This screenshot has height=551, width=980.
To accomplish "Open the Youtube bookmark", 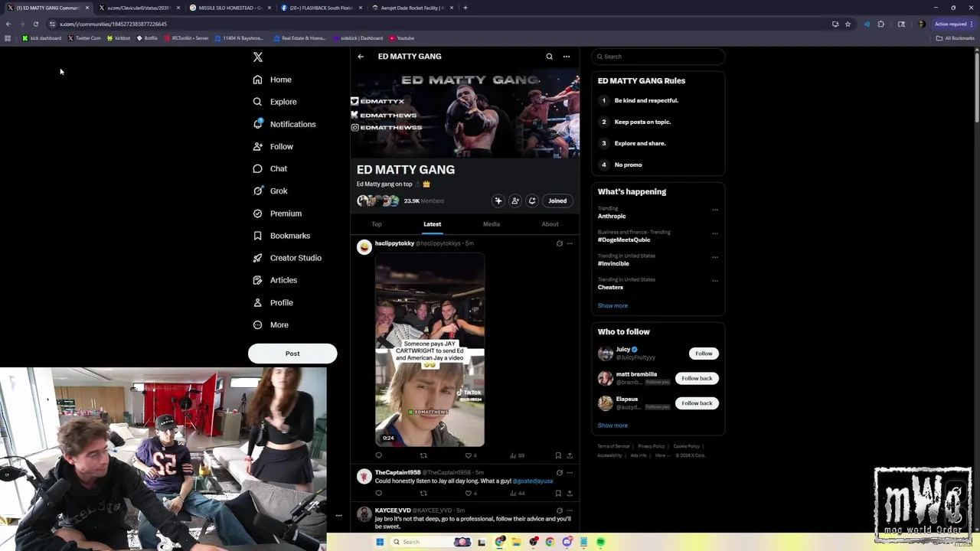I will tap(402, 38).
